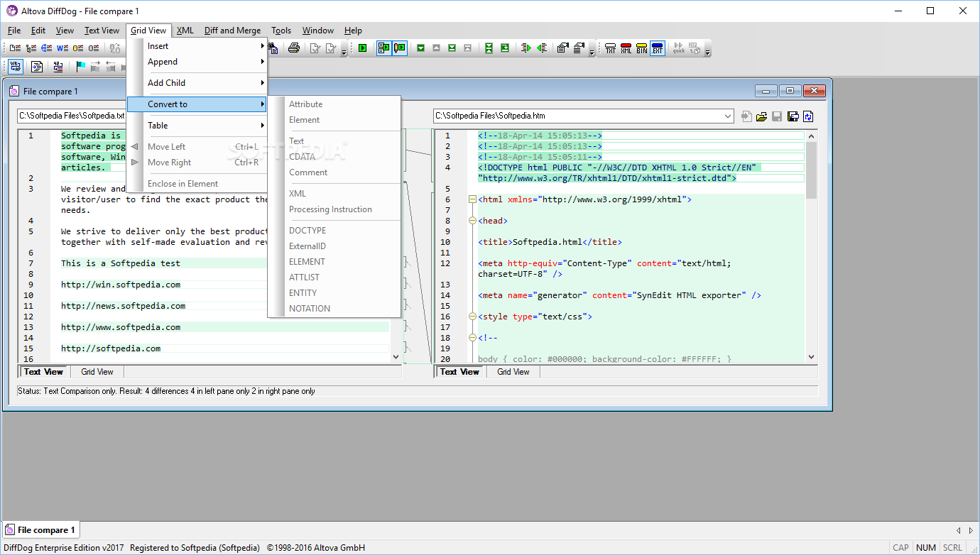
Task: Click the Insert/Remove Bookmark flag icon
Action: [x=80, y=67]
